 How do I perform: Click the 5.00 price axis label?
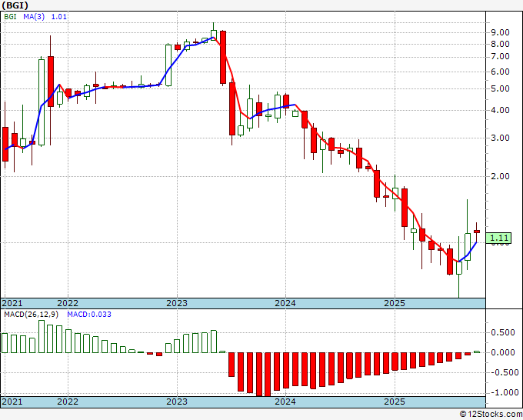(x=500, y=88)
